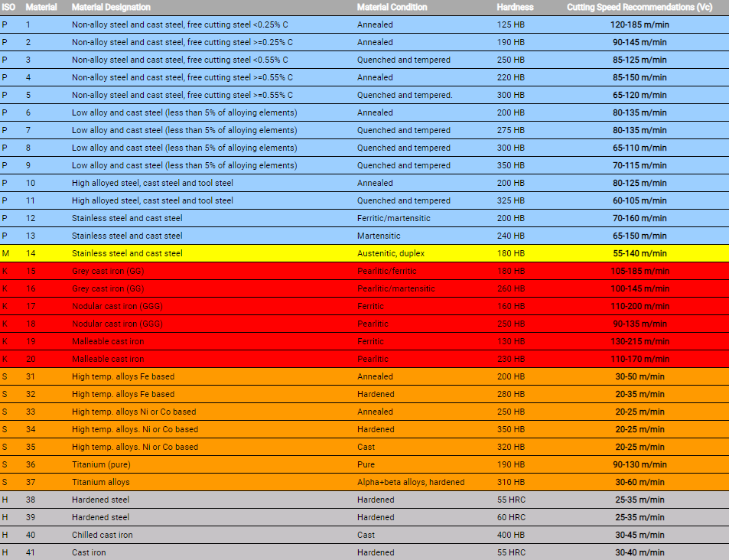Click material number 6 cell
Image resolution: width=729 pixels, height=560 pixels.
point(28,112)
